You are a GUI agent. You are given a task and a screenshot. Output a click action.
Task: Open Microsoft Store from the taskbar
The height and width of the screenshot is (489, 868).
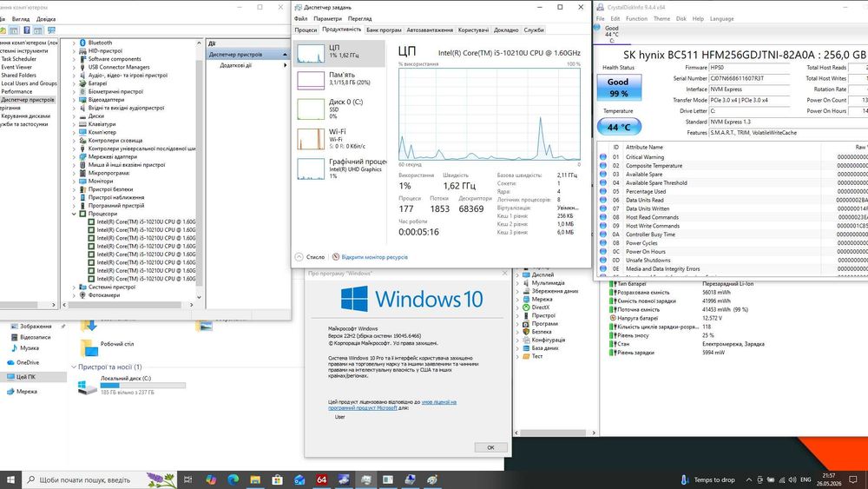click(277, 479)
